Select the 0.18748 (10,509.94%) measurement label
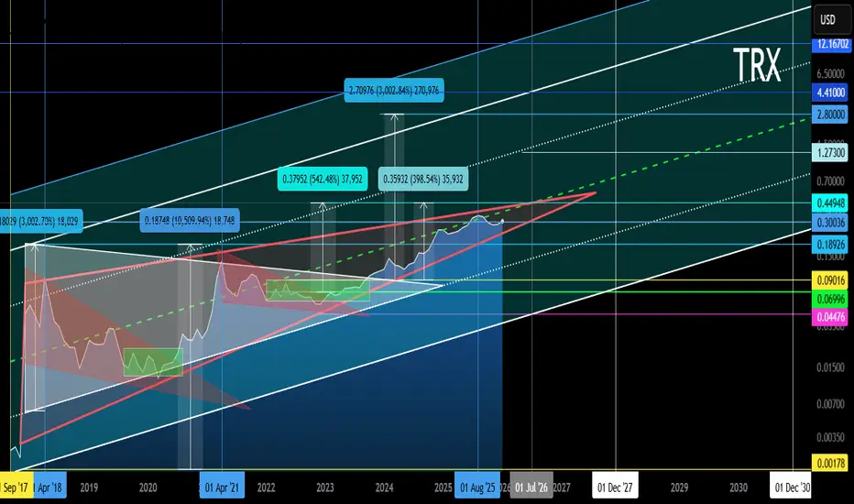The image size is (854, 504). pos(190,221)
